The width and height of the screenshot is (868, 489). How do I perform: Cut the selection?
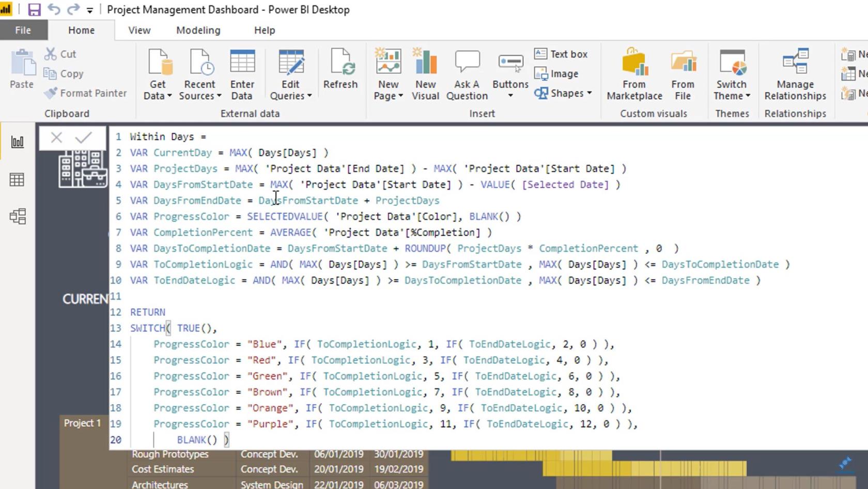(x=60, y=54)
